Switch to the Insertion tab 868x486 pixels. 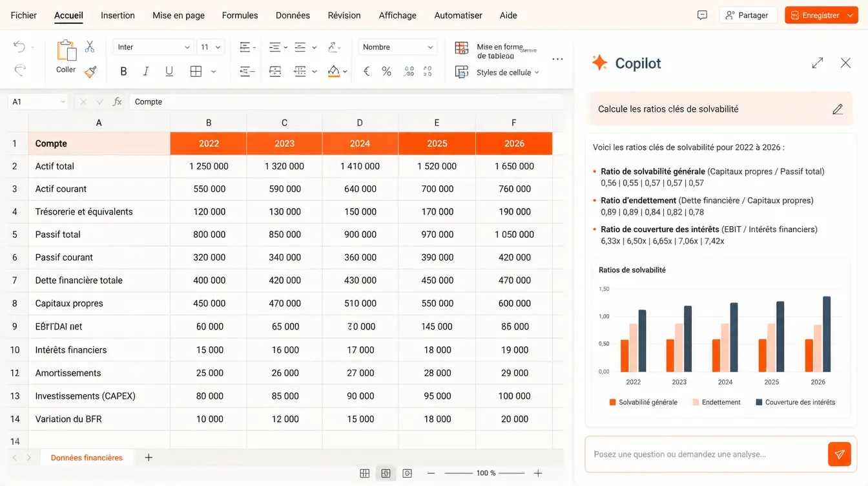(118, 15)
